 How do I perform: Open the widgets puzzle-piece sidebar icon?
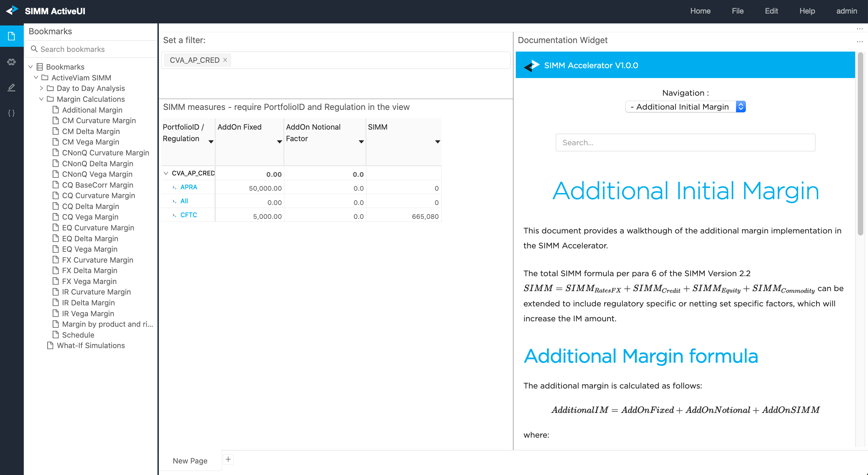coord(12,62)
